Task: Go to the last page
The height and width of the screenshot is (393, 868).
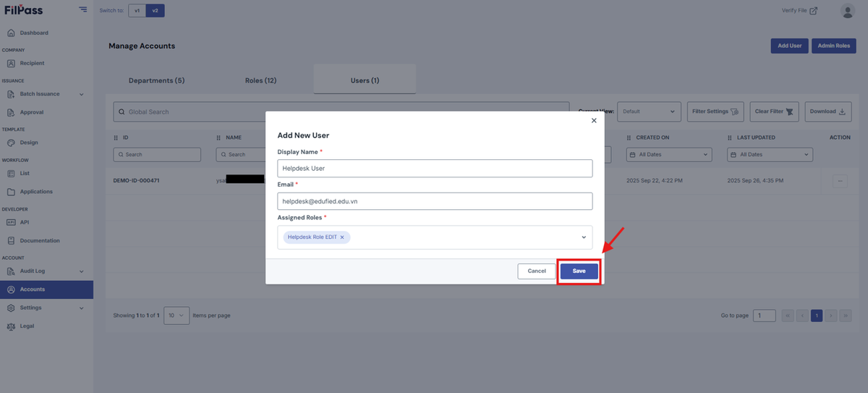Action: pyautogui.click(x=846, y=316)
